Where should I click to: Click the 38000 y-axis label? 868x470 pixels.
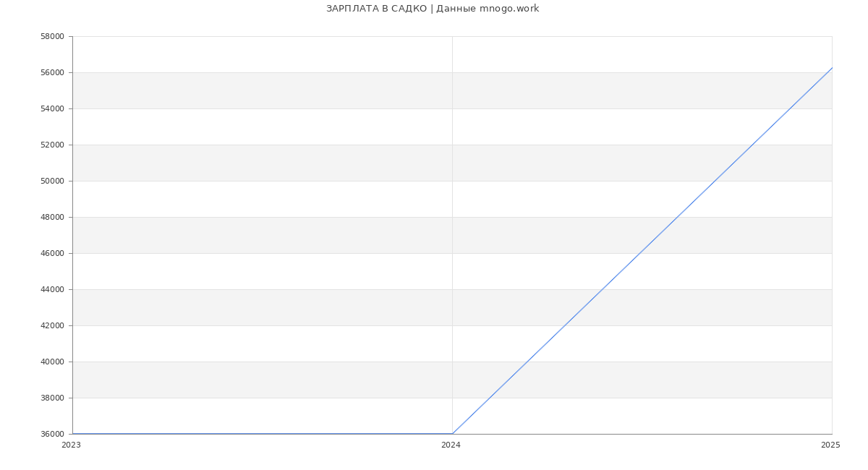(52, 398)
